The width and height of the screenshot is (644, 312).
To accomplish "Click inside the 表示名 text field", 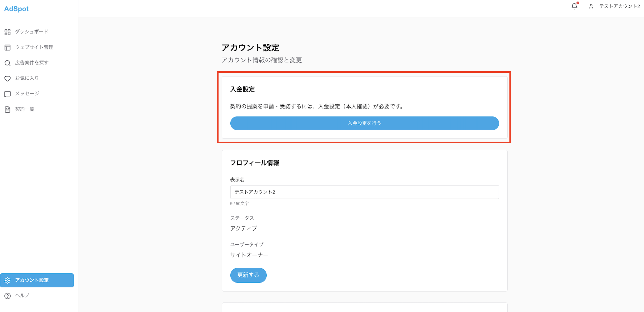I will pos(364,192).
